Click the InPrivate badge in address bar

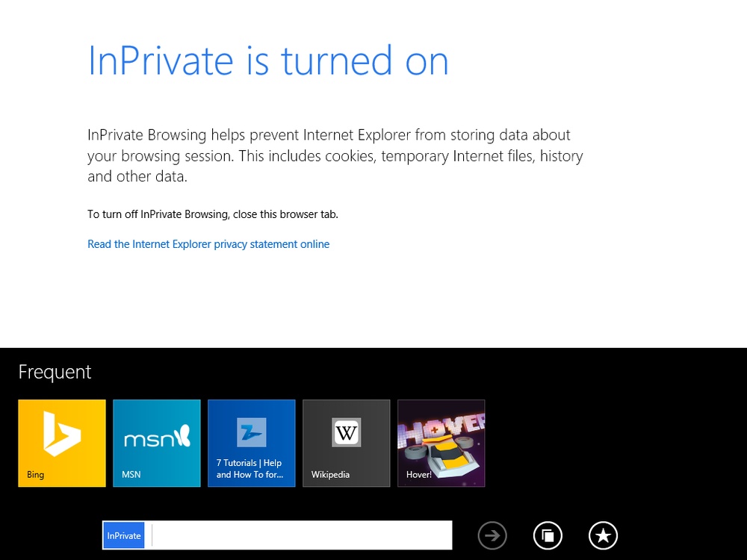(124, 535)
